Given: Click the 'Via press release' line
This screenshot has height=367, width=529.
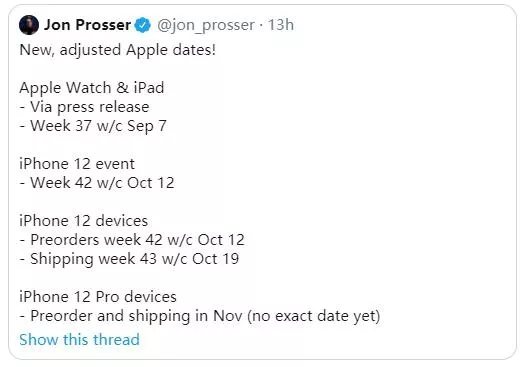Looking at the screenshot, I should (84, 107).
